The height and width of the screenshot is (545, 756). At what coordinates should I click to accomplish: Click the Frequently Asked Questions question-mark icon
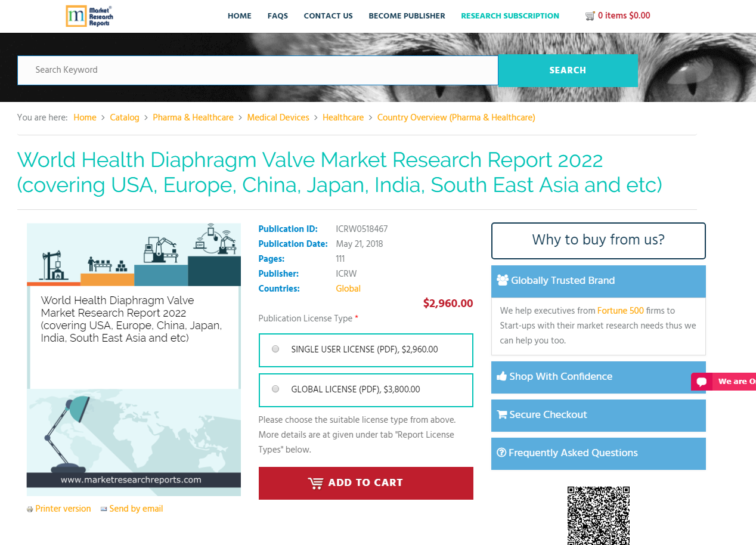point(501,453)
